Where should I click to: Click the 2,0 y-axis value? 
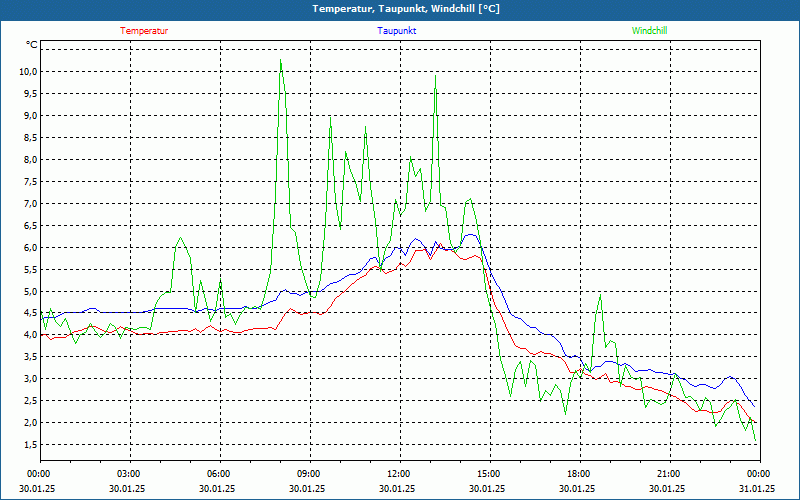coord(30,422)
